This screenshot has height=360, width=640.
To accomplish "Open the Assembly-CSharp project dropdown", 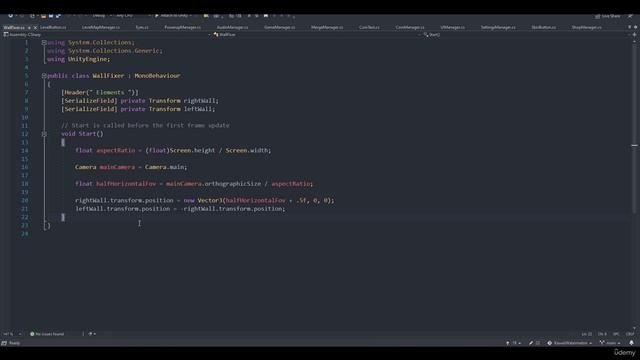I will 107,35.
